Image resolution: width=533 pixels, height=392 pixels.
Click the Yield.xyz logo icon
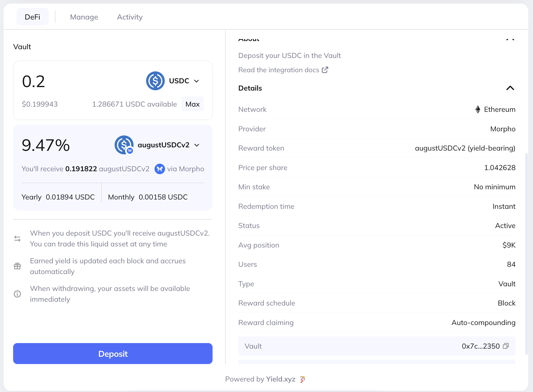coord(303,379)
